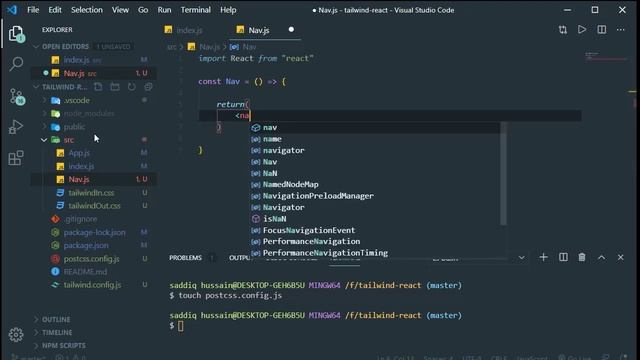Viewport: 640px width, 360px height.
Task: Open the Run menu
Action: [164, 10]
